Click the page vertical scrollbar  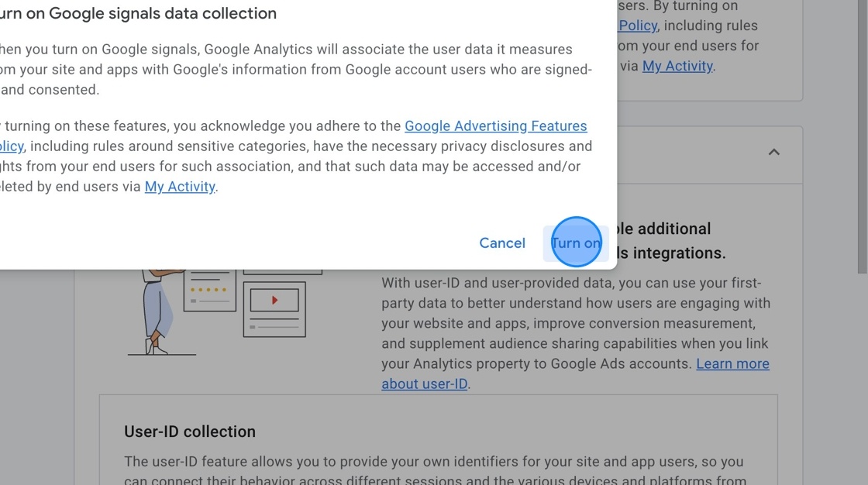pos(862,136)
